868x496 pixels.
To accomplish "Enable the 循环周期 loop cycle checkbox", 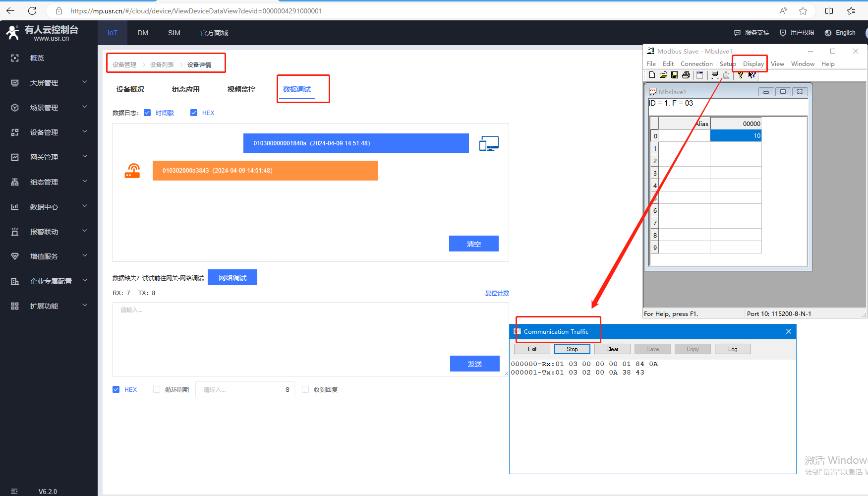I will coord(157,389).
